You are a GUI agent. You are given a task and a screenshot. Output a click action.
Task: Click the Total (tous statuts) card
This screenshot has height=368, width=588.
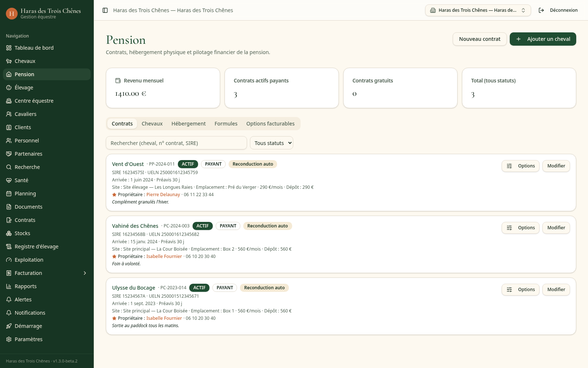[519, 88]
